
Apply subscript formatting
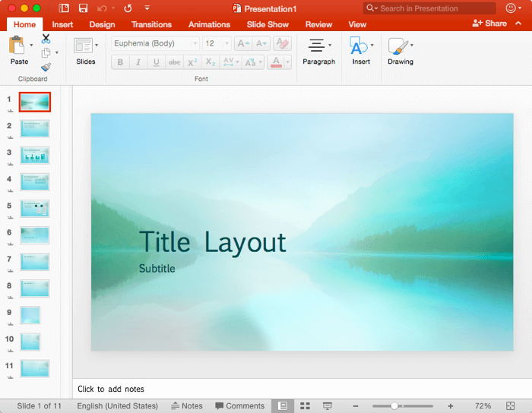click(211, 62)
